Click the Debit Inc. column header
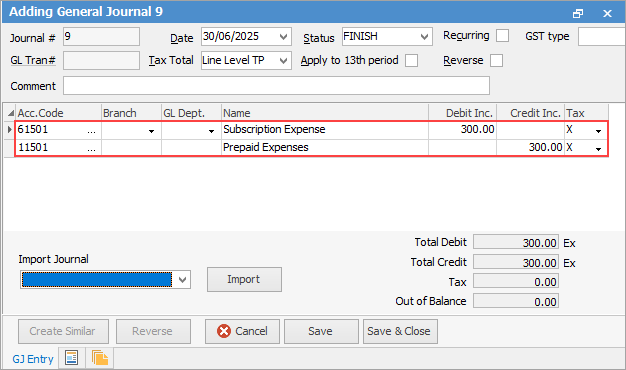 pos(462,113)
